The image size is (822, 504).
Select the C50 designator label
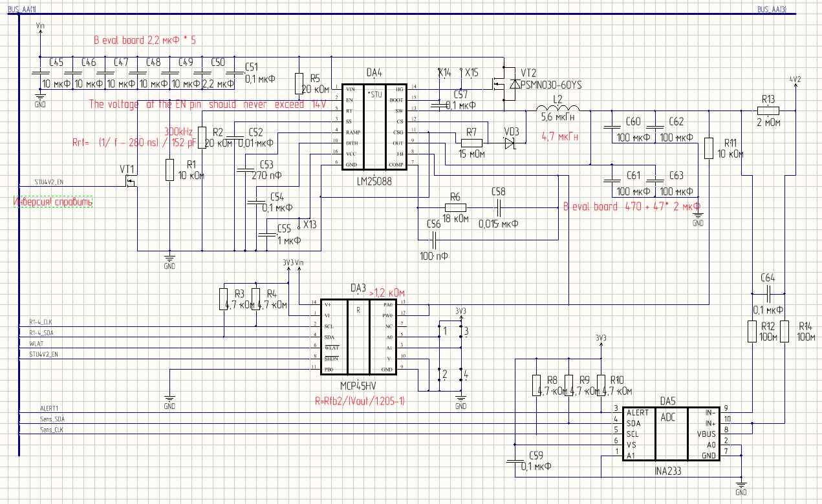pos(218,63)
